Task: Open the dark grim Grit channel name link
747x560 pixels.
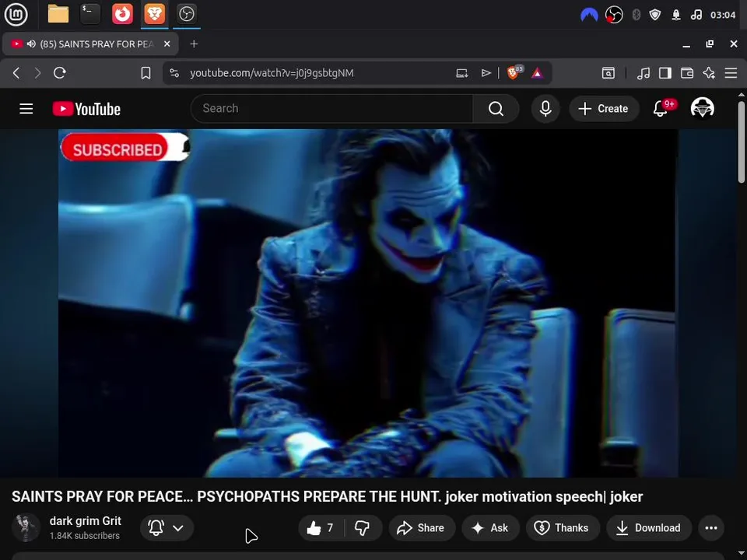Action: [86, 521]
